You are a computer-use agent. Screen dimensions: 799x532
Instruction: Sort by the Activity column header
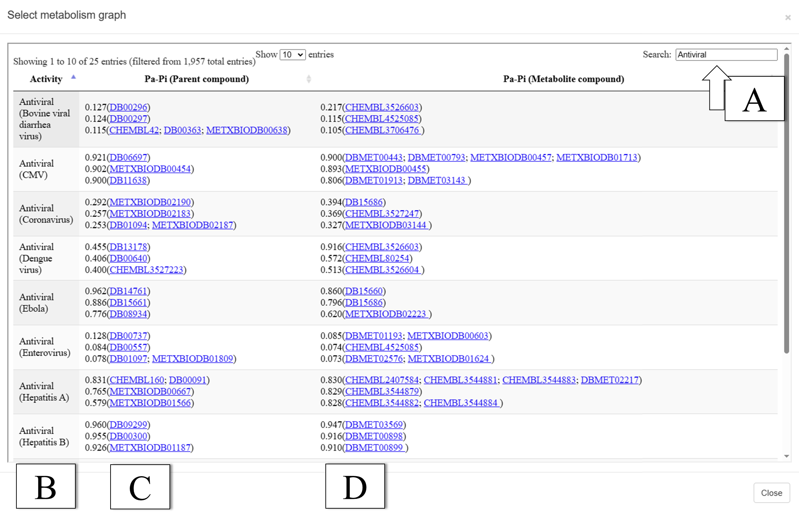point(46,79)
